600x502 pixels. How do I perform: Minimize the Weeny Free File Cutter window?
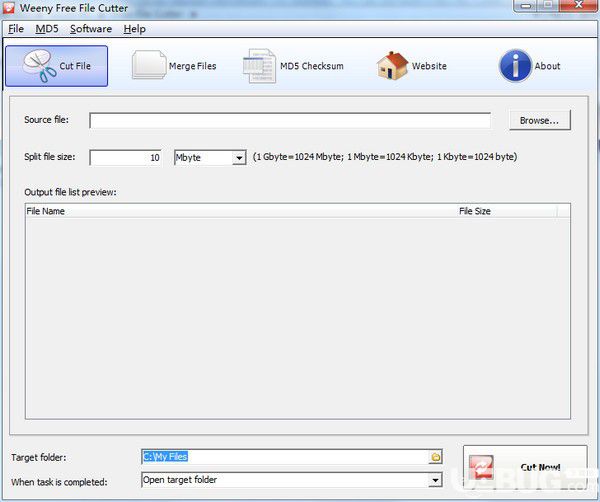(x=527, y=6)
